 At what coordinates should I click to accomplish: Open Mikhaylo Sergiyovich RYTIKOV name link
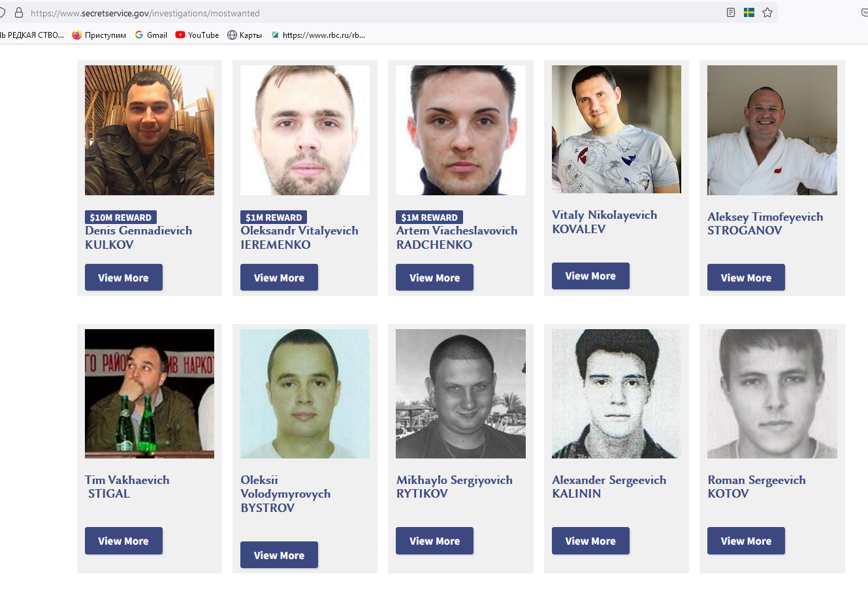point(455,487)
